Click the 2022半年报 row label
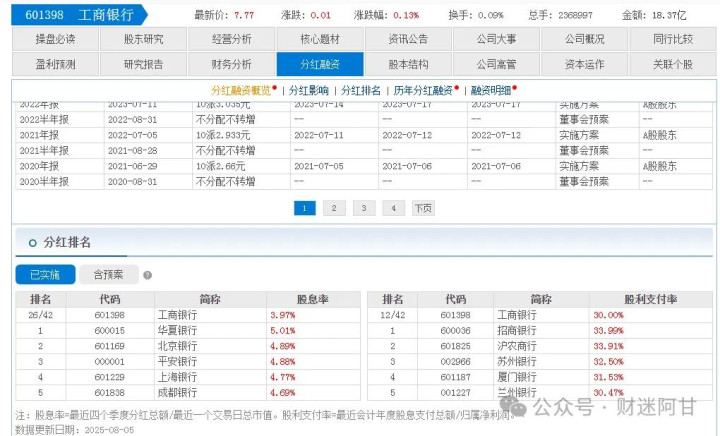Image resolution: width=720 pixels, height=436 pixels. click(x=44, y=120)
